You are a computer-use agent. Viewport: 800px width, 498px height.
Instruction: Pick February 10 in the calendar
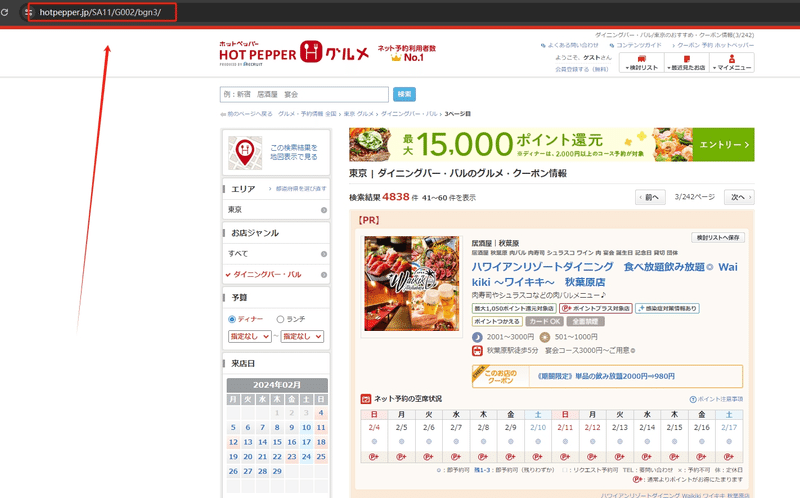[306, 428]
